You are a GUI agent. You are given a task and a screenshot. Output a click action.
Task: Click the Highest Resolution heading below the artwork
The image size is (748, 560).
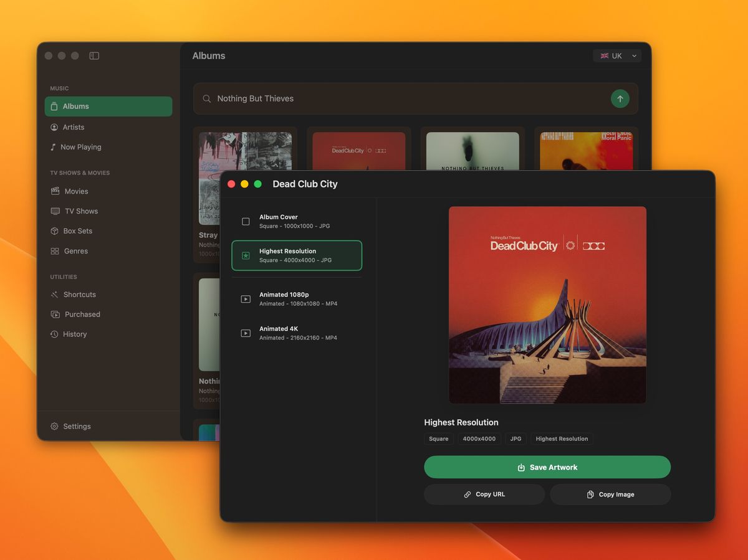(x=461, y=422)
